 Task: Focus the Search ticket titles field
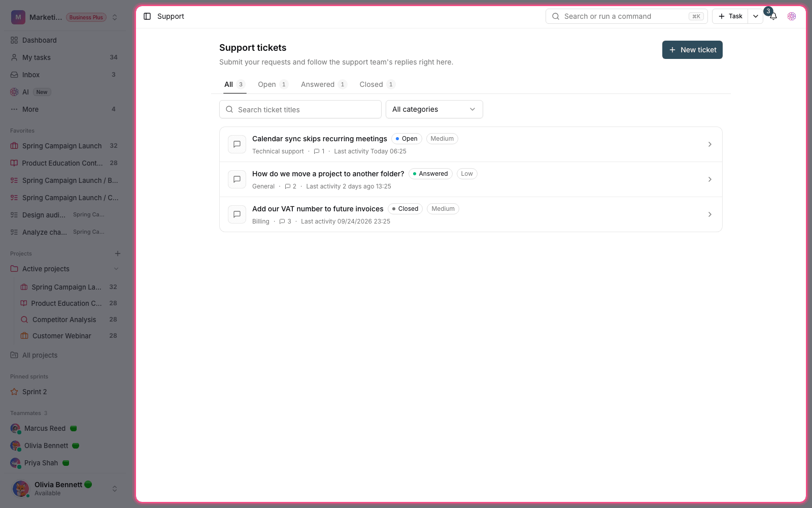point(300,109)
